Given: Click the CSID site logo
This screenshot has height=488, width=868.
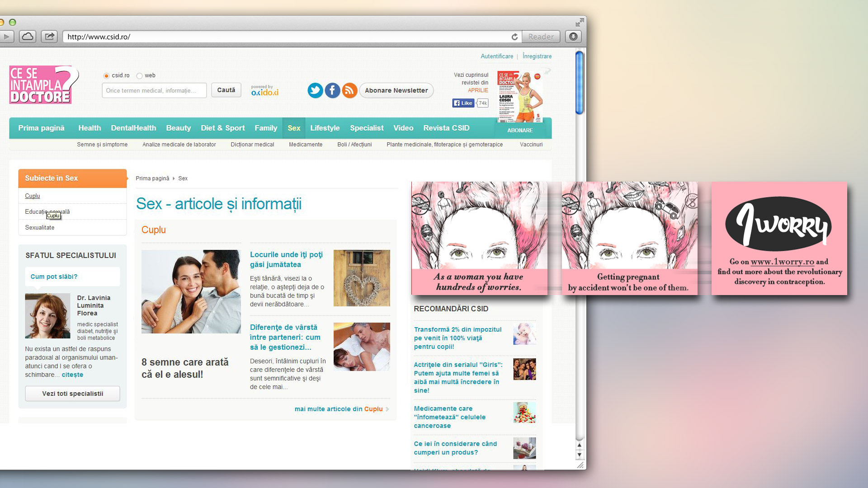Looking at the screenshot, I should coord(44,85).
